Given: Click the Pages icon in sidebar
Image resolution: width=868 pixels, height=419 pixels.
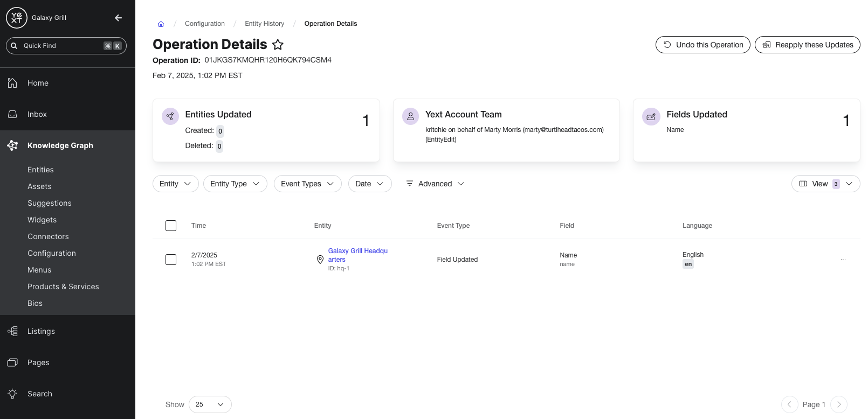Looking at the screenshot, I should point(12,362).
